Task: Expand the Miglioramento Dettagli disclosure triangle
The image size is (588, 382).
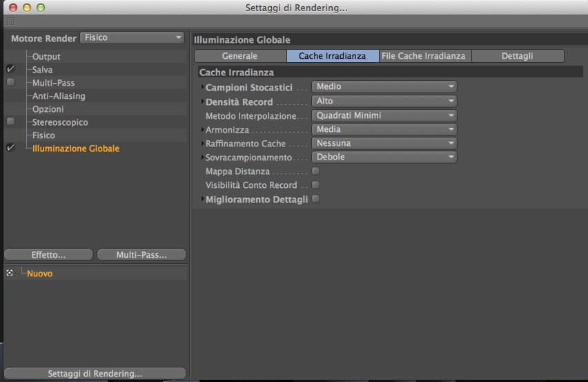Action: [202, 199]
